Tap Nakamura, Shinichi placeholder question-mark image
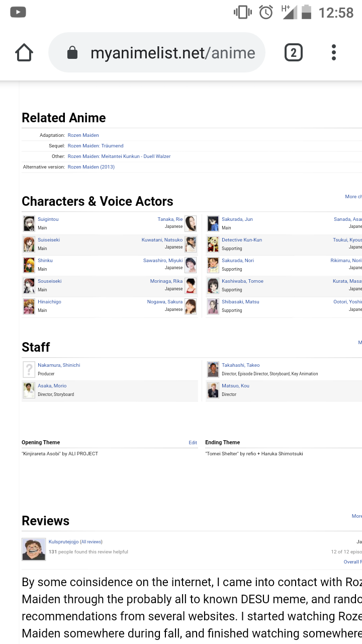 (29, 369)
